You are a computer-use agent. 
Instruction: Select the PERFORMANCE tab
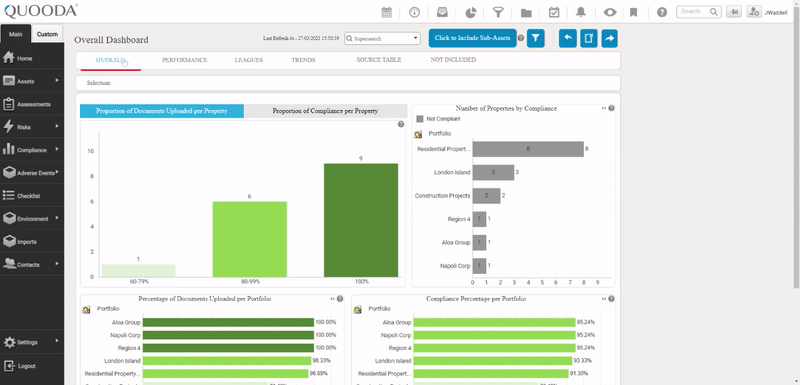[x=185, y=60]
